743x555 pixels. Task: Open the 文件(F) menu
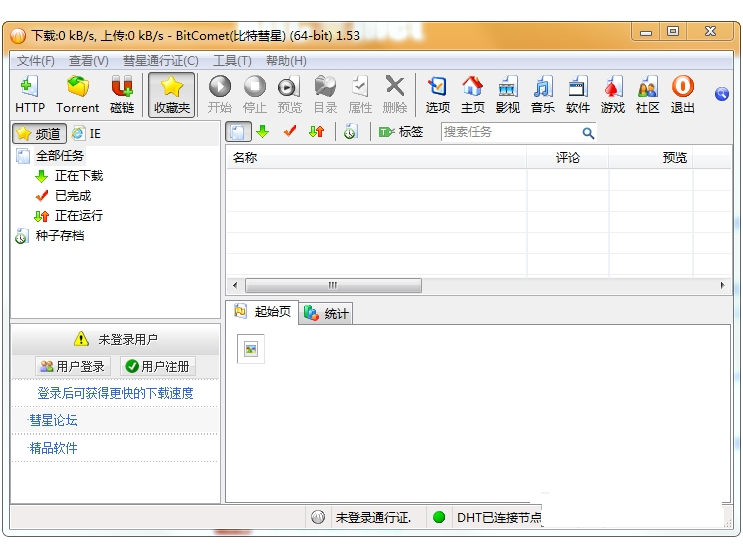pyautogui.click(x=36, y=61)
